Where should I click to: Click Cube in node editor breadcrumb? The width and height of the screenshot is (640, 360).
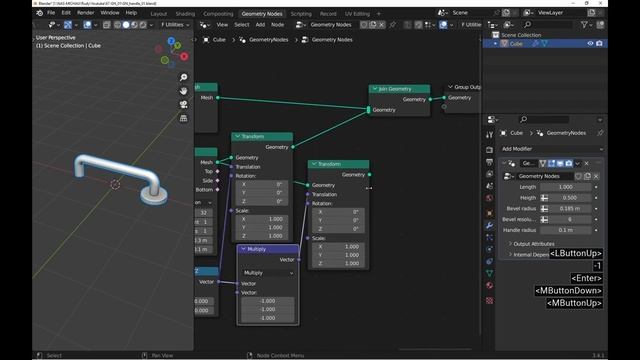click(x=219, y=40)
